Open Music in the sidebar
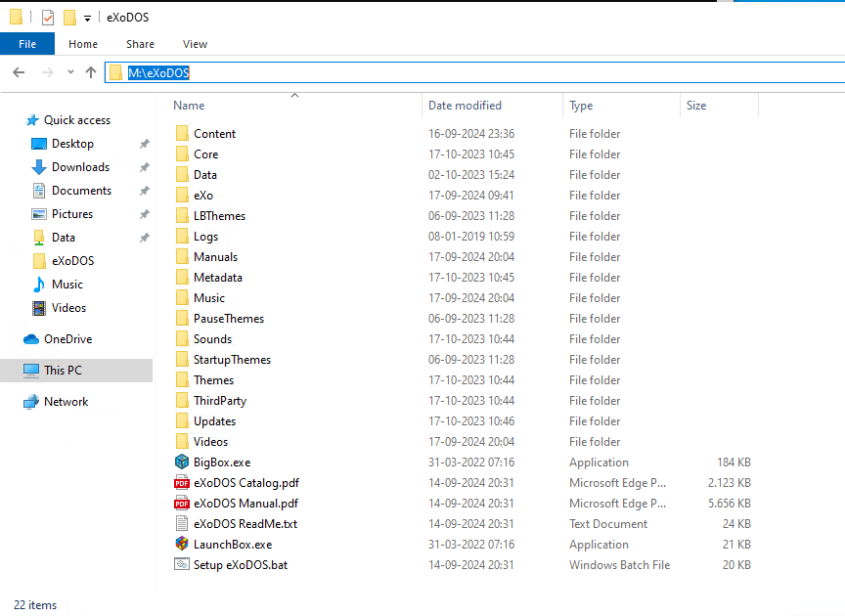Viewport: 845px width, 616px height. point(67,285)
